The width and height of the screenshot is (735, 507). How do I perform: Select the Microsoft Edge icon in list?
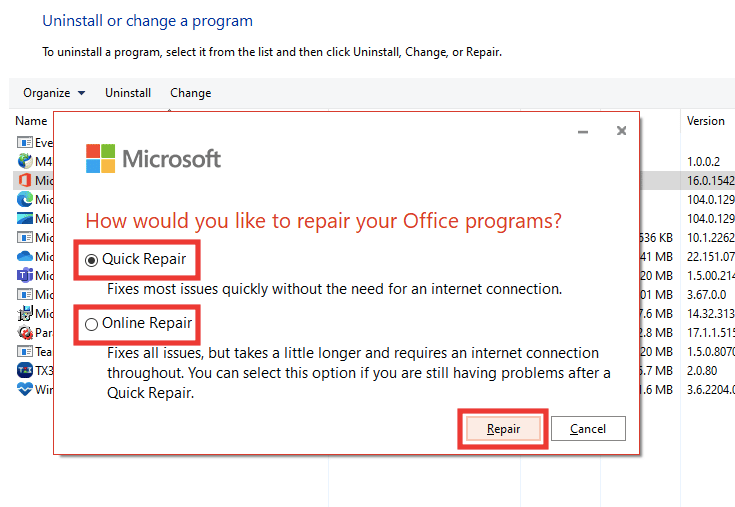click(25, 199)
